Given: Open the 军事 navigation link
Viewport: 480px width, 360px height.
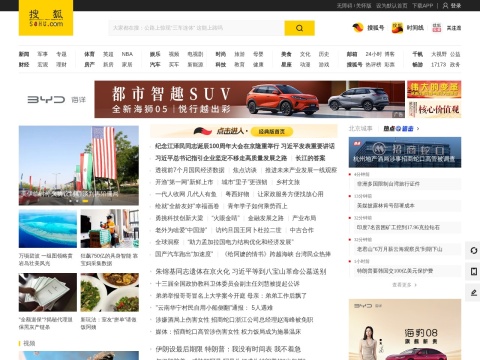Looking at the screenshot, I should coord(43,54).
